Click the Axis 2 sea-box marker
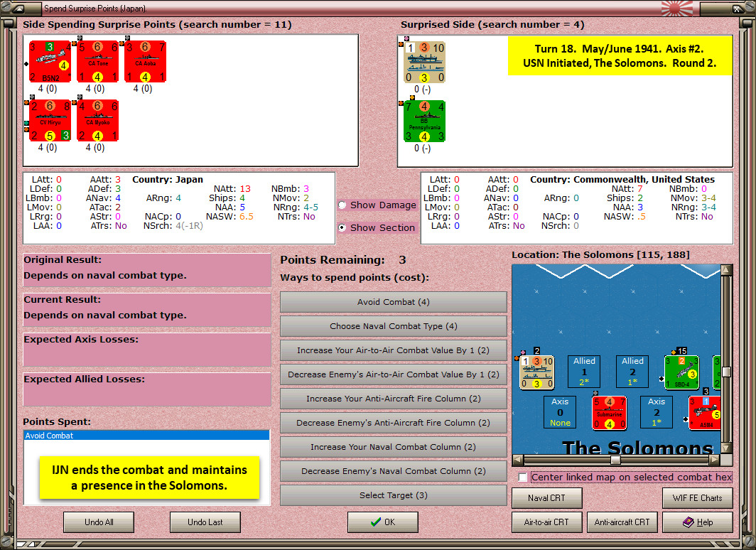Screen dimensions: 756x550 [x=657, y=412]
